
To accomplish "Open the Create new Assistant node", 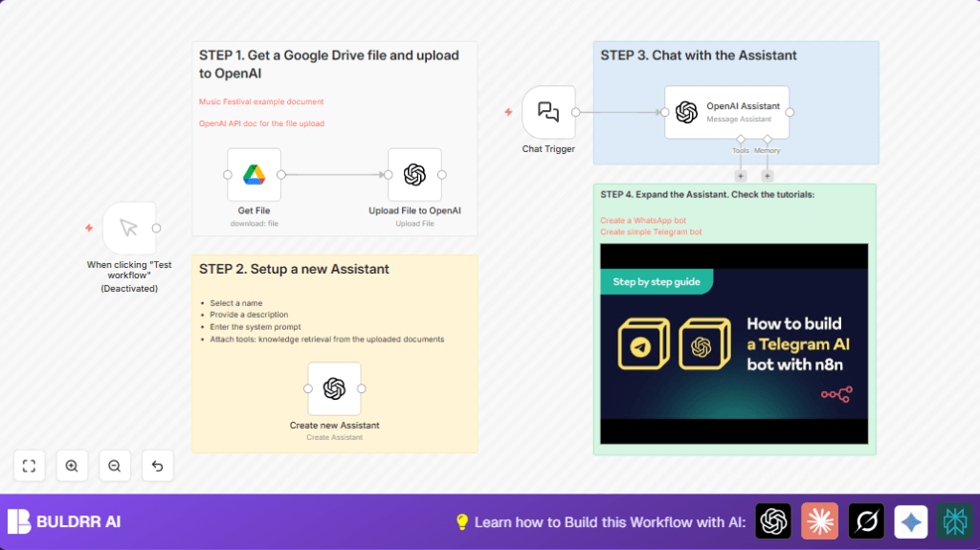I will 334,388.
